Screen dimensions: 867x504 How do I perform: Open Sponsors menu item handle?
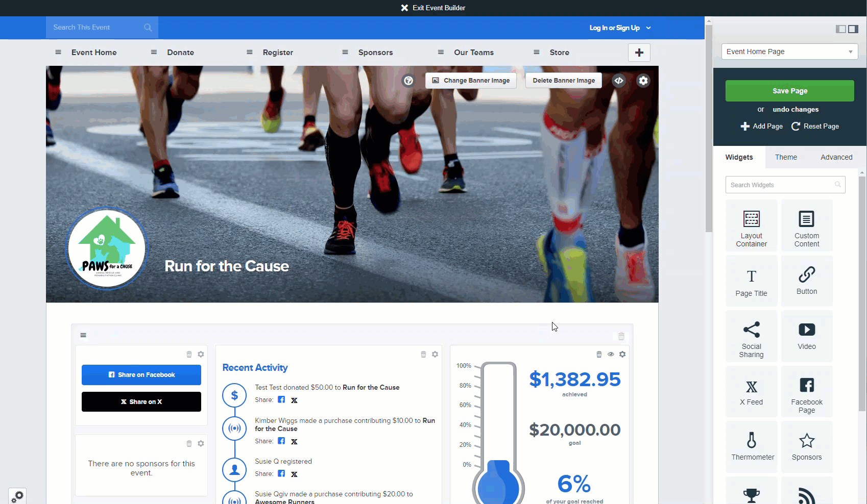click(345, 52)
